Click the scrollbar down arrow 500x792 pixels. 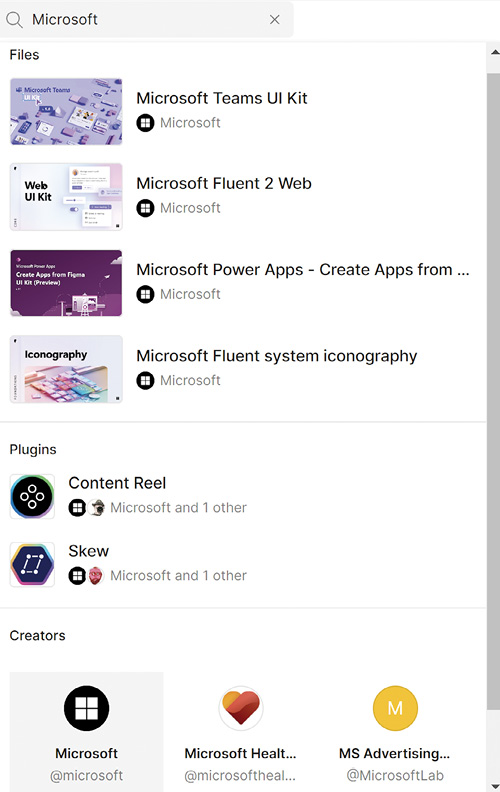pos(494,786)
